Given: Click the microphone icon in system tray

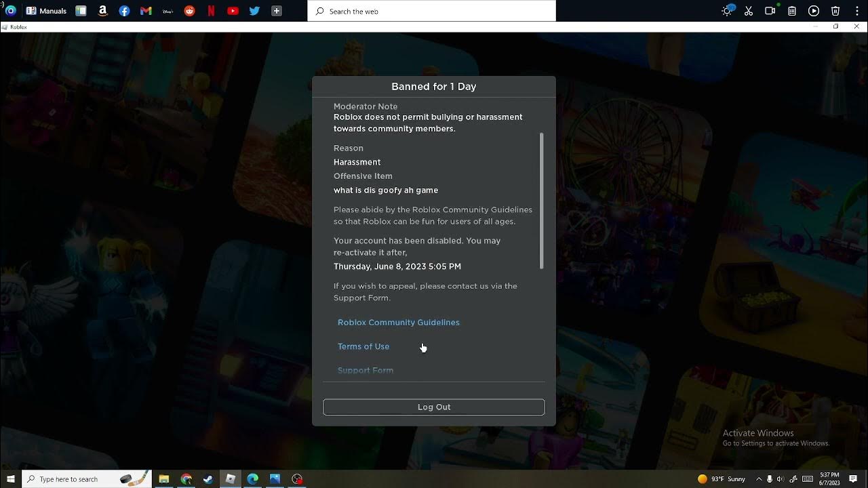Looking at the screenshot, I should [x=770, y=479].
